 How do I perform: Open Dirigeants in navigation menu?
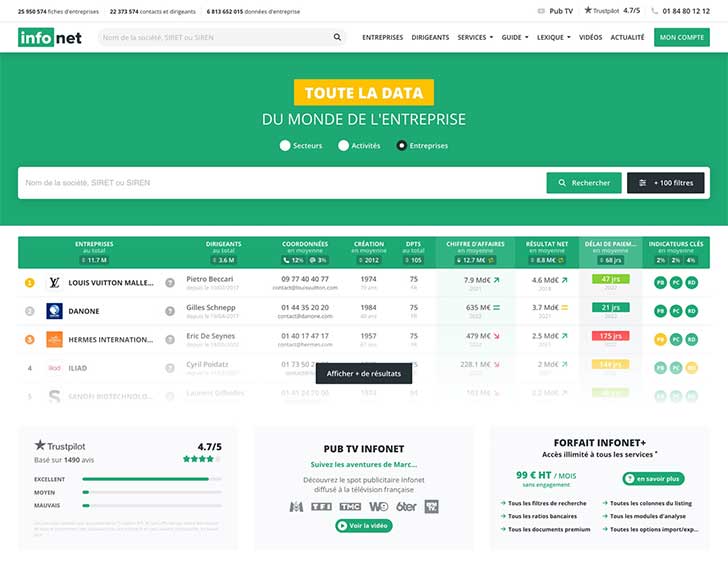point(430,37)
